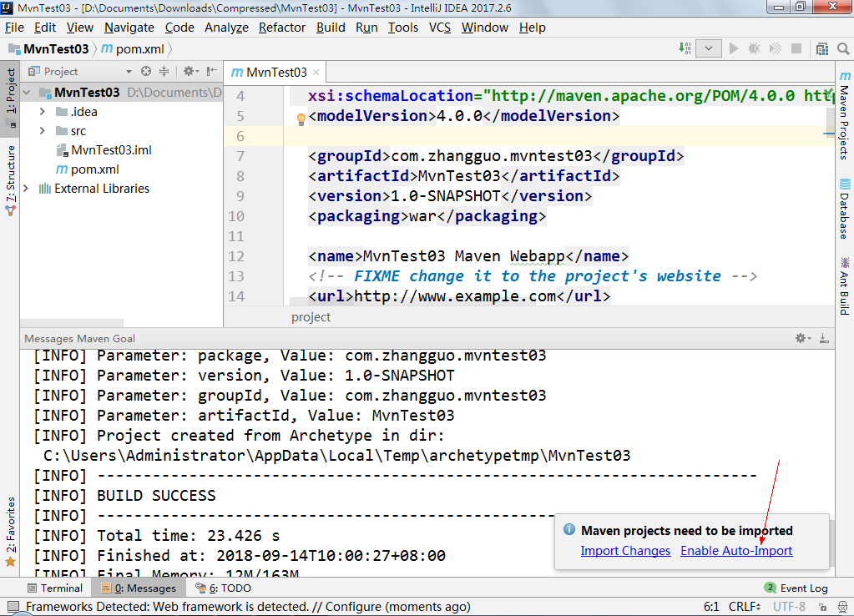Click tool window quick-access icon in status bar
The height and width of the screenshot is (616, 854).
[x=13, y=607]
